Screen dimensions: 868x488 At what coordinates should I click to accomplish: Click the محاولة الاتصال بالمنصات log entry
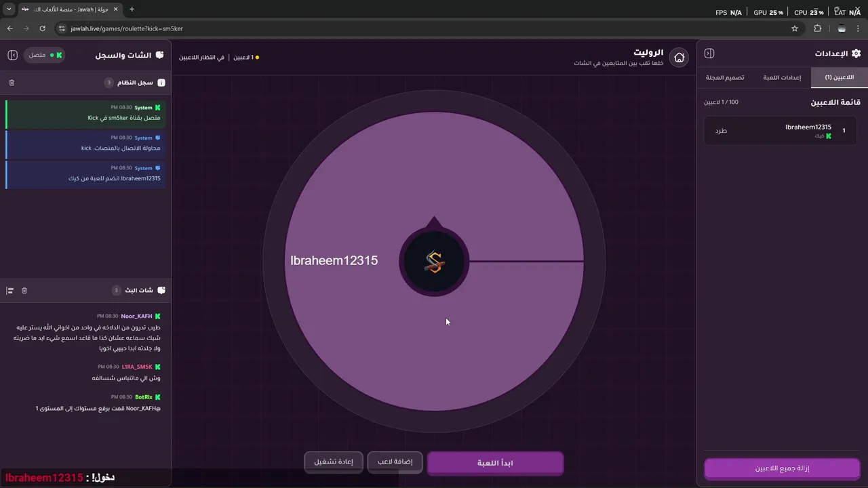click(x=85, y=144)
